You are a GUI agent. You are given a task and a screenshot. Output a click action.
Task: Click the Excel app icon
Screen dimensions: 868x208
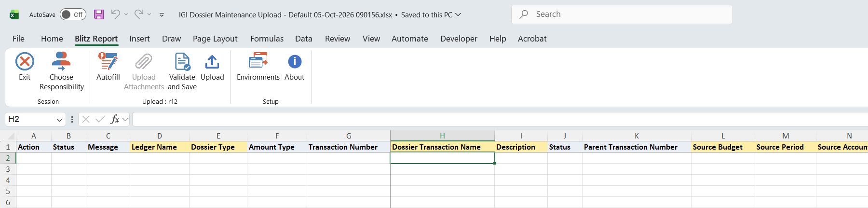pyautogui.click(x=14, y=14)
